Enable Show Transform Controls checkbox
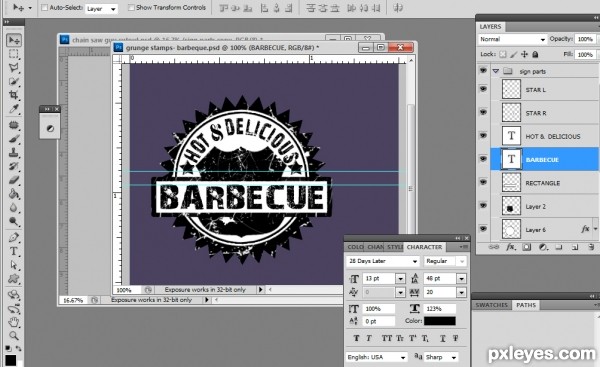The image size is (600, 367). click(131, 8)
